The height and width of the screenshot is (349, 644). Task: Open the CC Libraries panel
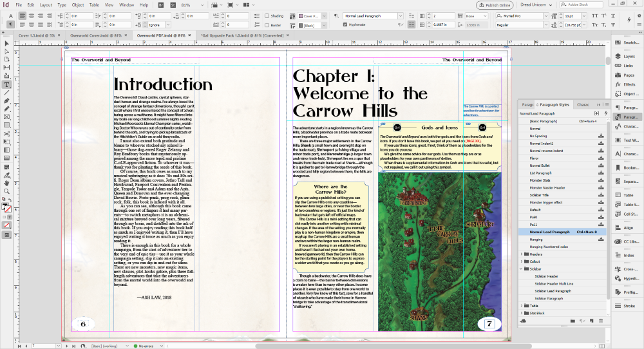coord(627,241)
